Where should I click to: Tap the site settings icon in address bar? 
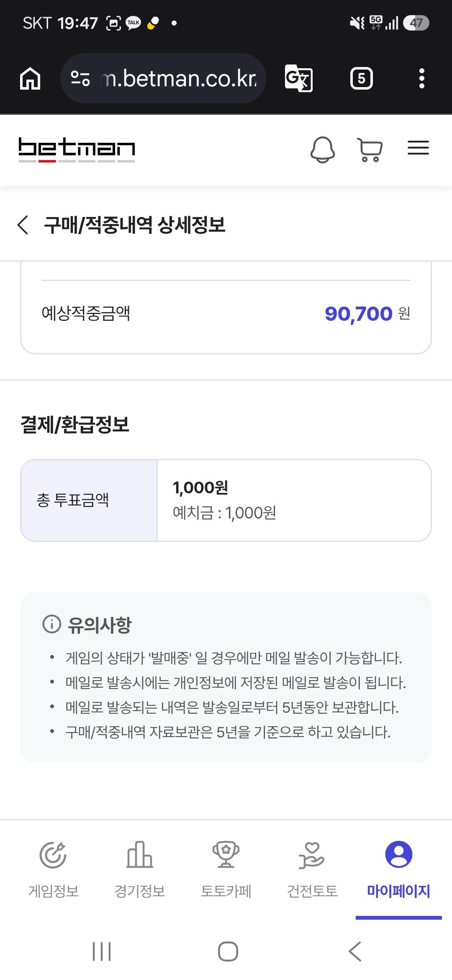(80, 78)
